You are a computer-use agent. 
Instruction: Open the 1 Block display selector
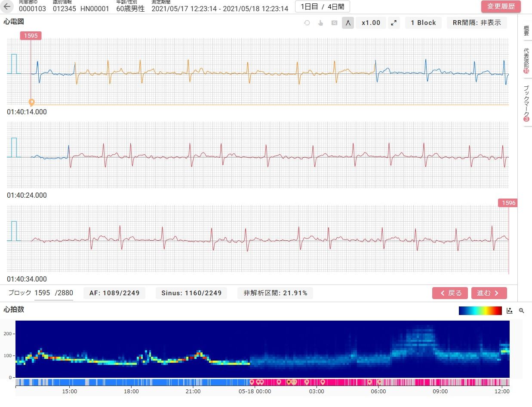[423, 23]
